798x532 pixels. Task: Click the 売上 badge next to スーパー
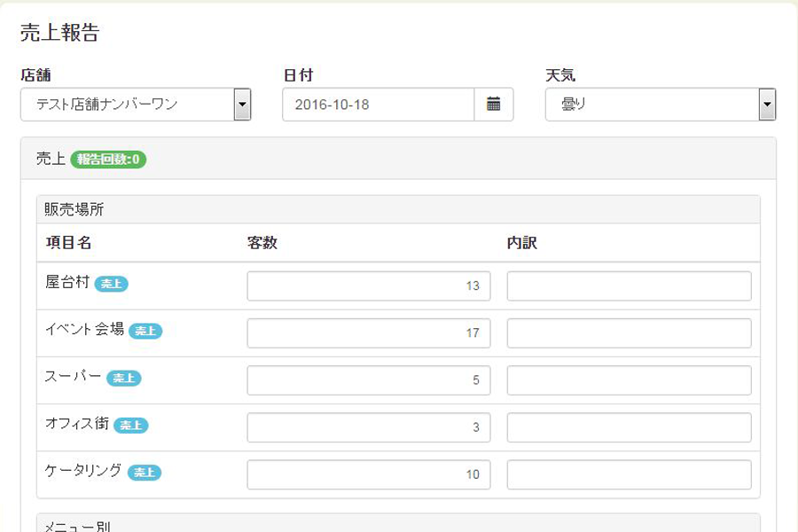[124, 379]
